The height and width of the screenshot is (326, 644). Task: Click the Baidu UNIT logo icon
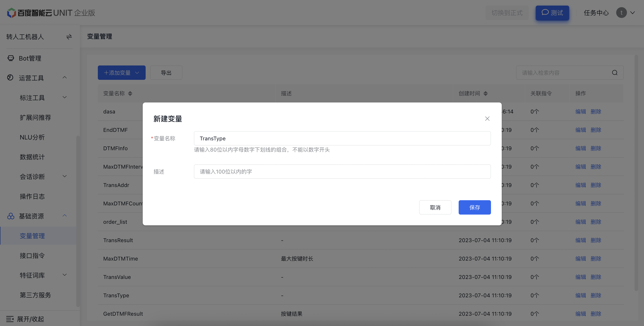11,13
